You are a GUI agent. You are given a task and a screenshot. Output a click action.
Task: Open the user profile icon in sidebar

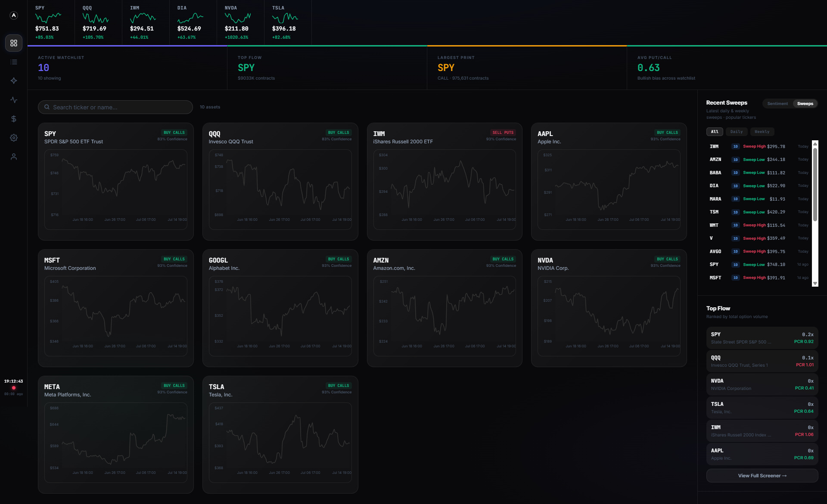[14, 157]
